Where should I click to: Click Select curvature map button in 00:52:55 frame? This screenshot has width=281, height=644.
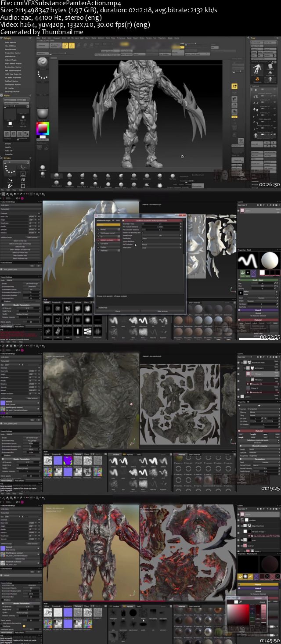21,252
